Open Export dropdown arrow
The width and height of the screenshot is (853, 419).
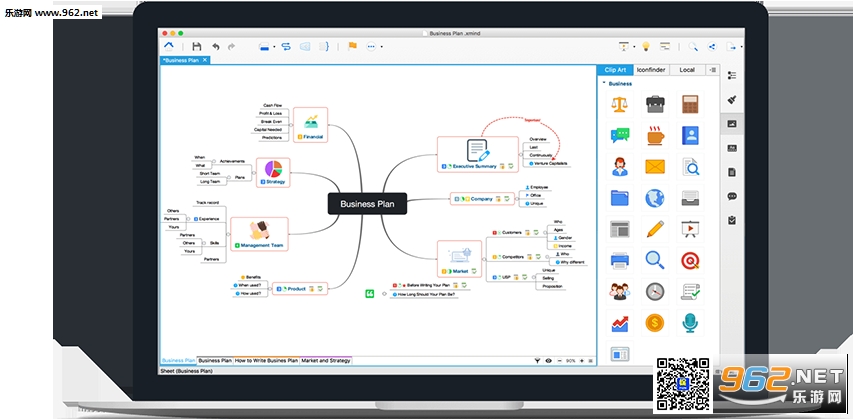[x=741, y=47]
